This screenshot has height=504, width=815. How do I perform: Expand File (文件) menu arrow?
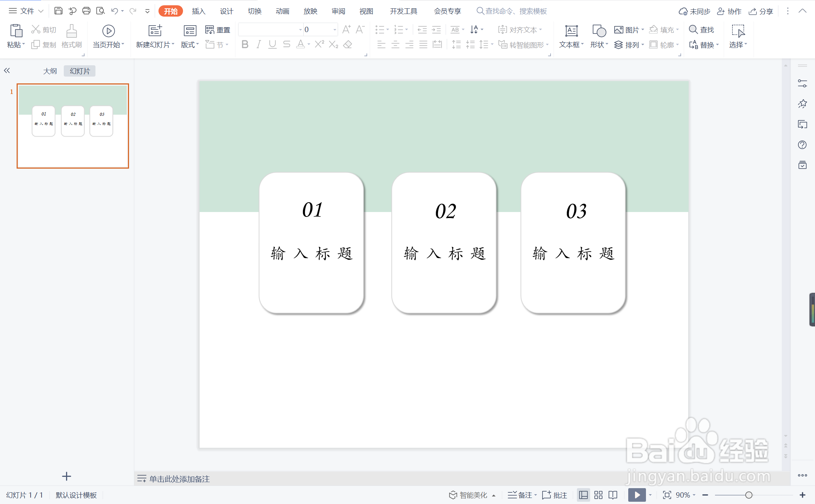[41, 11]
